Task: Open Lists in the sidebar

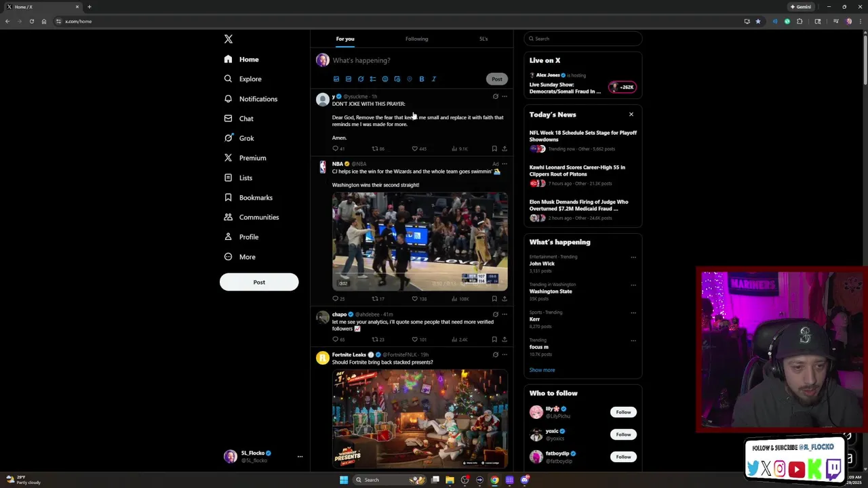Action: pos(238,178)
